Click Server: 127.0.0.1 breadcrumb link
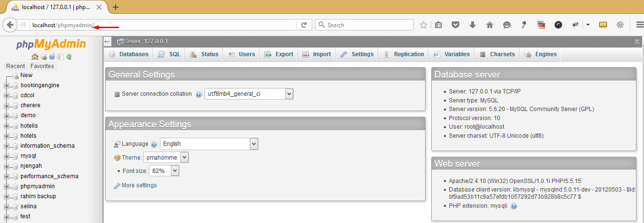The height and width of the screenshot is (223, 644). tap(146, 42)
